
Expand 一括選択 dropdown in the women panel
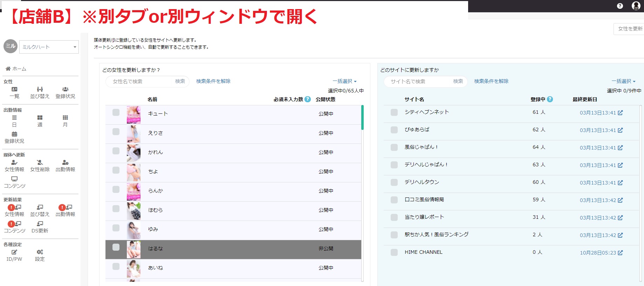(344, 81)
